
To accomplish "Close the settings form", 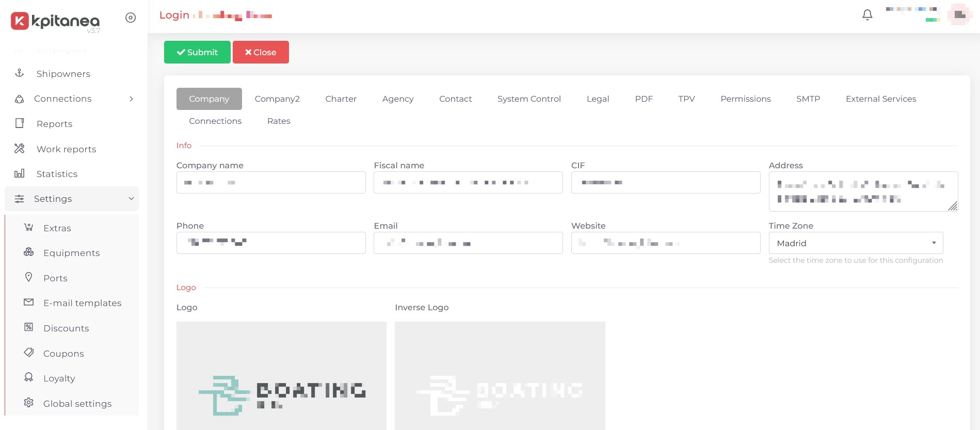I will tap(261, 52).
